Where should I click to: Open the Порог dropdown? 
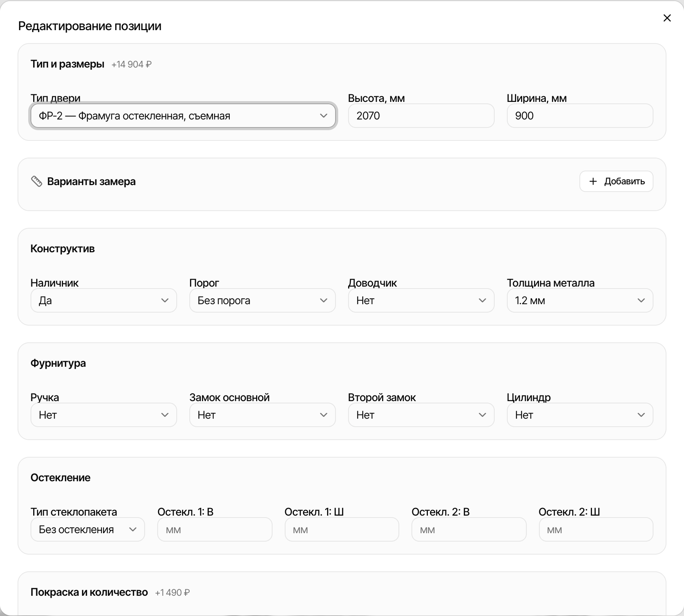coord(263,300)
